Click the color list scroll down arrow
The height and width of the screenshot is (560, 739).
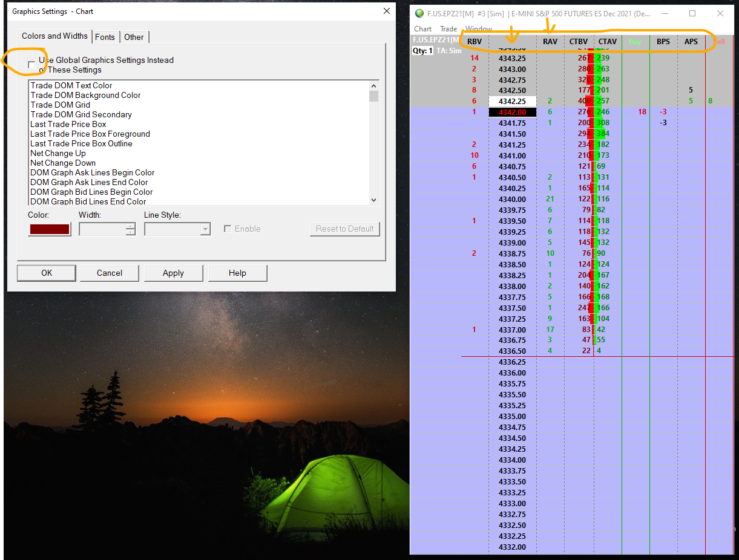(373, 200)
